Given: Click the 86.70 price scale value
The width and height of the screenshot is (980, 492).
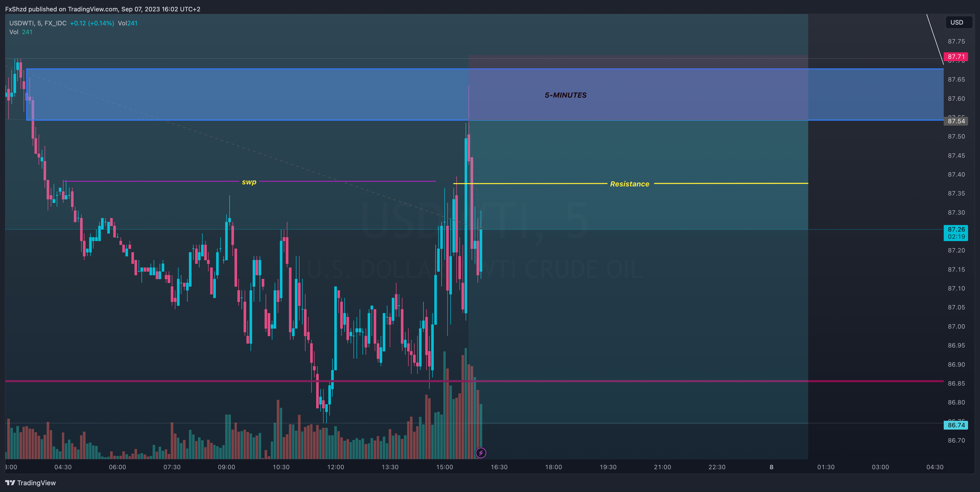Looking at the screenshot, I should click(x=956, y=440).
